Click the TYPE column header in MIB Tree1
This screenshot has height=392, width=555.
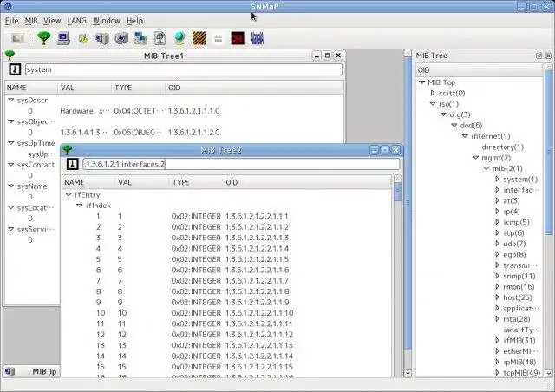pyautogui.click(x=138, y=88)
